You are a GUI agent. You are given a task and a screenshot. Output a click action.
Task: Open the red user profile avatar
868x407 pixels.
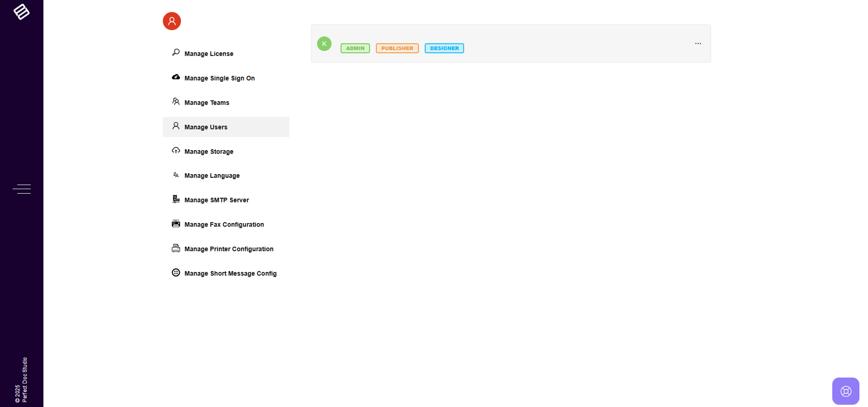point(172,21)
